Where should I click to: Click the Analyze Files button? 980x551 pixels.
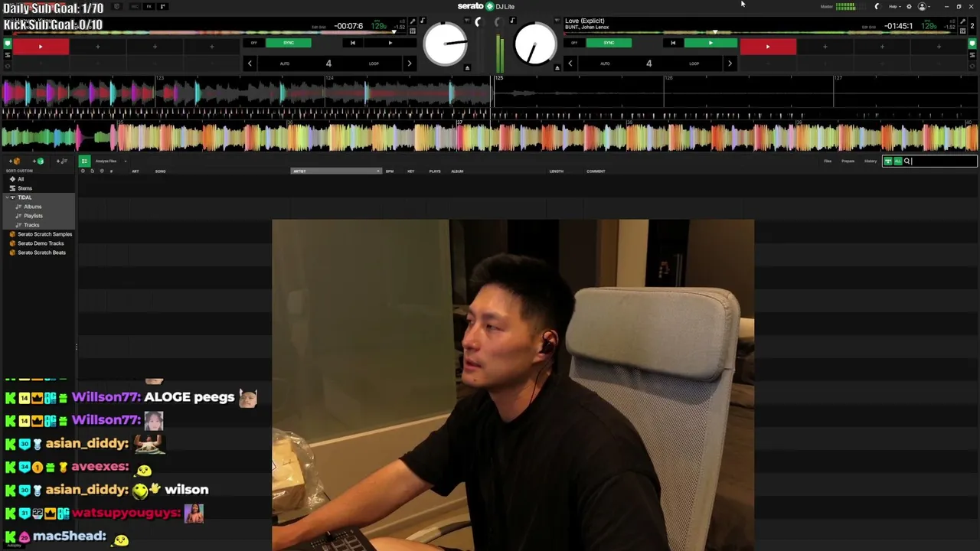pyautogui.click(x=106, y=161)
